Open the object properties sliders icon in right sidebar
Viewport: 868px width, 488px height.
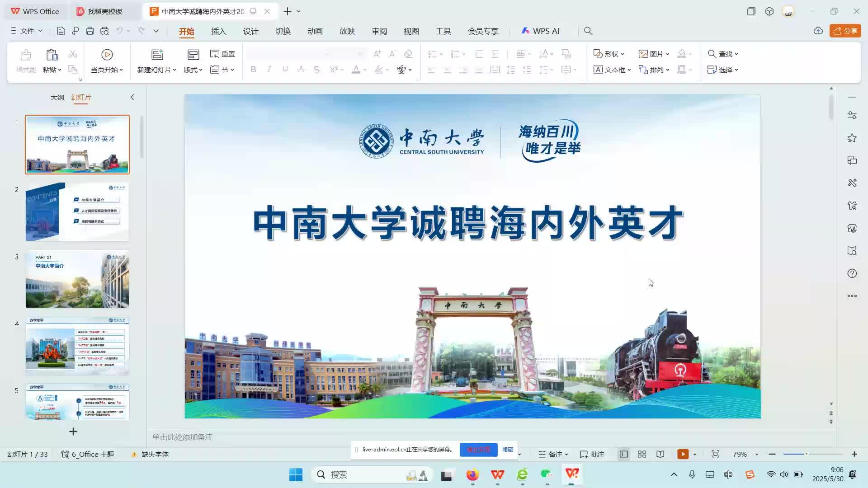(x=852, y=115)
